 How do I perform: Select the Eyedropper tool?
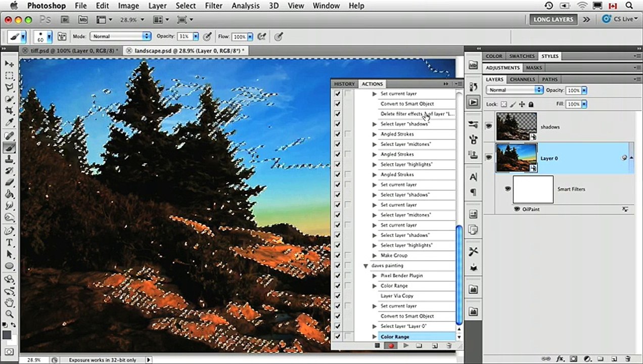tap(9, 122)
